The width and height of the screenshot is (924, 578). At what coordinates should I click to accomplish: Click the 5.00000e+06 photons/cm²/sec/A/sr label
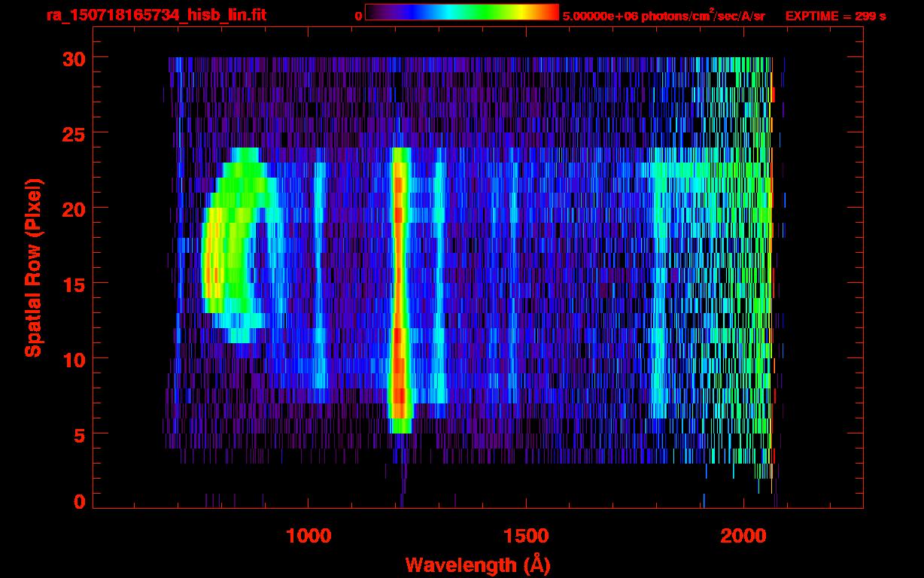tap(664, 16)
